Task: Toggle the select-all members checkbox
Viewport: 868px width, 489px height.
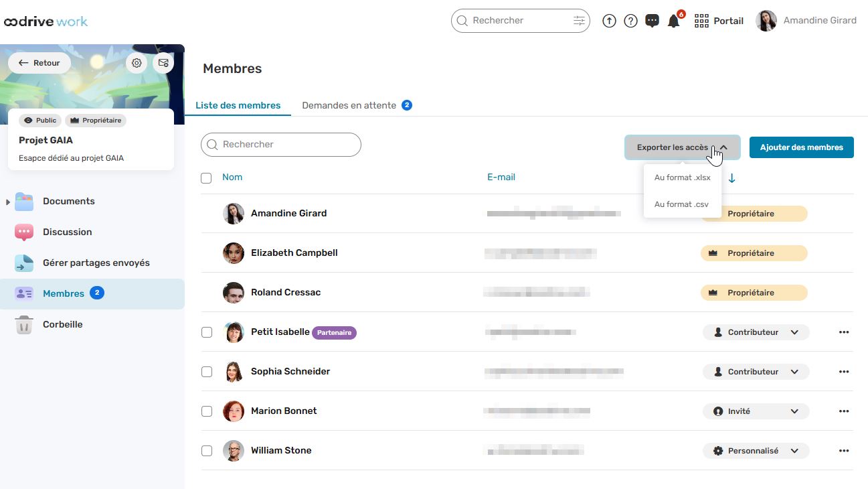Action: 206,178
